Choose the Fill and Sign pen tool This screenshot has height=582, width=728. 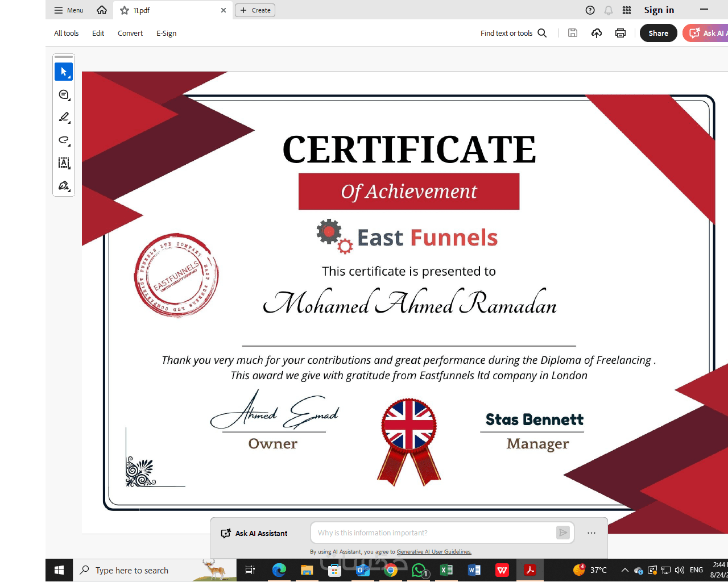point(64,185)
